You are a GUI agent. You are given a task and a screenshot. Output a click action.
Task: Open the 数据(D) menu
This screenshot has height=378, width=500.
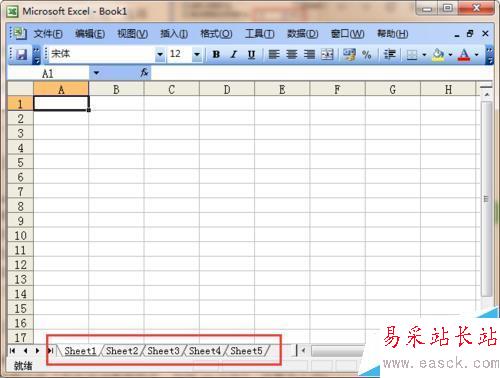(303, 34)
